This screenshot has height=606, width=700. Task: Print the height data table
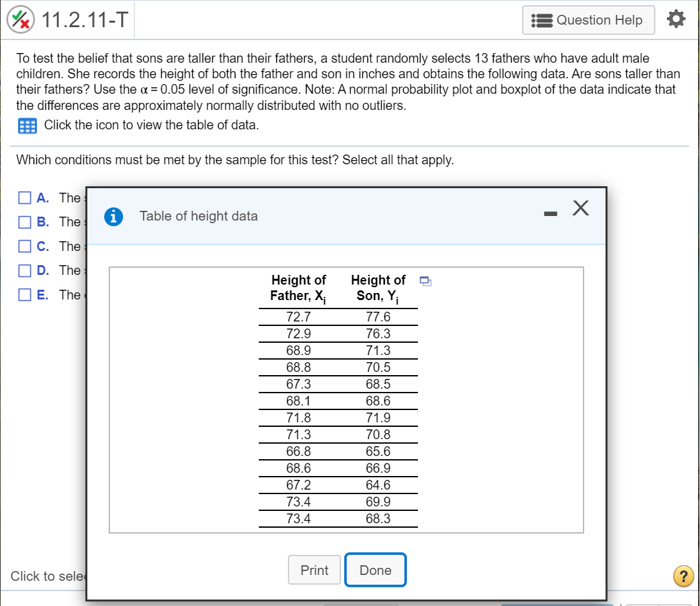[x=314, y=570]
